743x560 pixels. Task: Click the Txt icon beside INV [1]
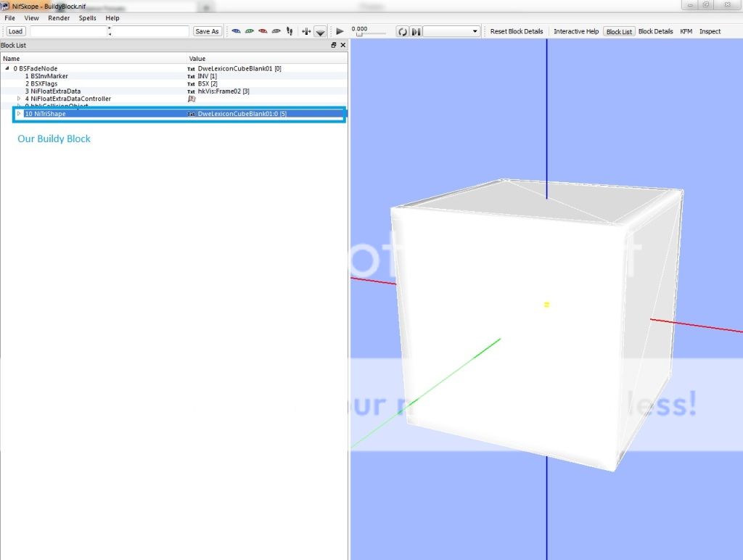pos(191,76)
